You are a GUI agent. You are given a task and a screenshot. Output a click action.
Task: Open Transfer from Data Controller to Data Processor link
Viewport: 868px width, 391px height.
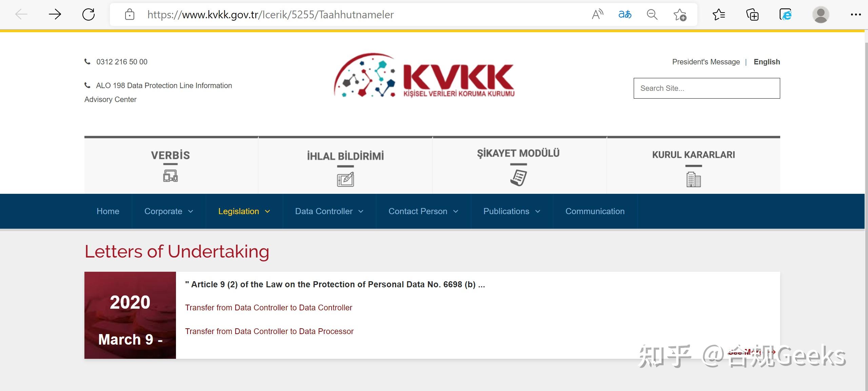269,331
